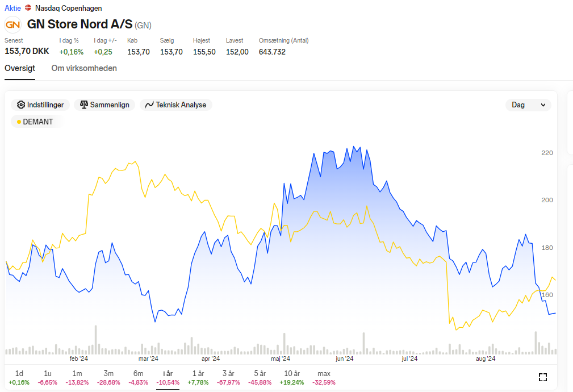Click the GN company logo

pyautogui.click(x=13, y=24)
